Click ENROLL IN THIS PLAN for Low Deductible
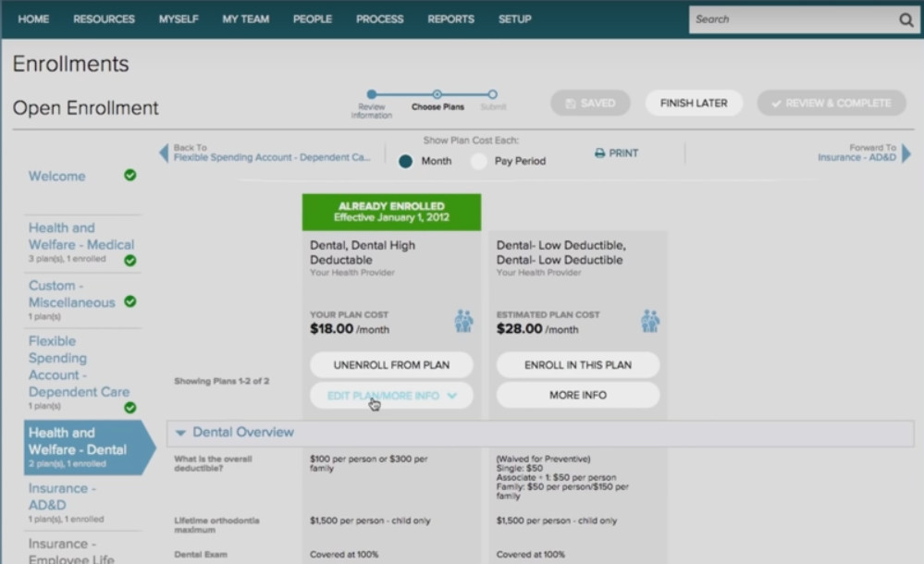The width and height of the screenshot is (924, 564). (x=577, y=364)
